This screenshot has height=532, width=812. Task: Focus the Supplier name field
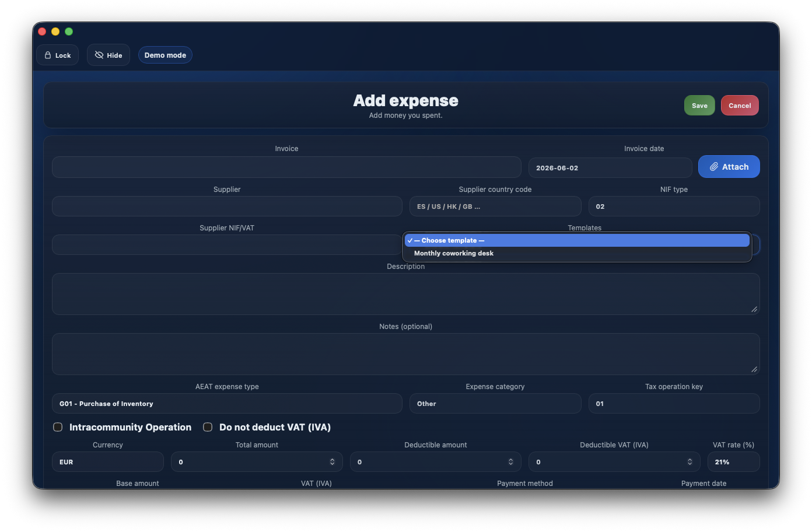[x=227, y=206]
